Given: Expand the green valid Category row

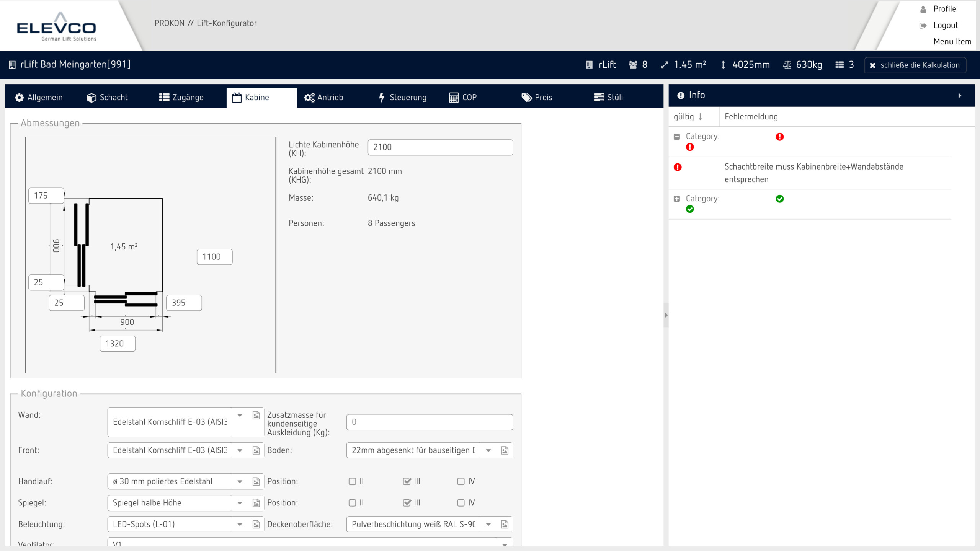Looking at the screenshot, I should (677, 199).
